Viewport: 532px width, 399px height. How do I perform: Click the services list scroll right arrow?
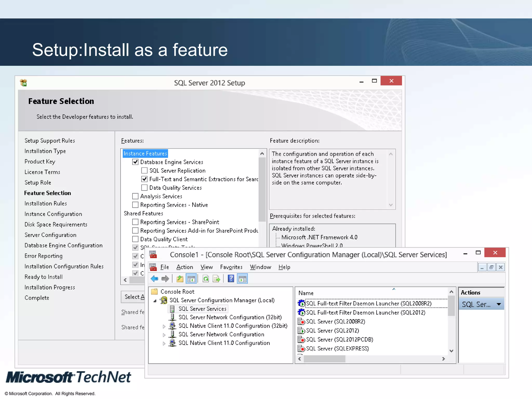coord(443,359)
